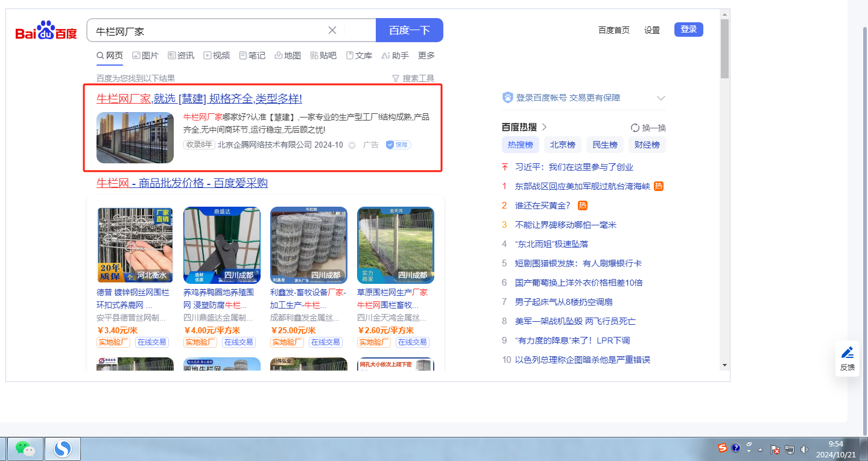Open hot search 美军一架战机坠毁 两飞行员死亡
Viewport: 868px width, 461px height.
[575, 321]
